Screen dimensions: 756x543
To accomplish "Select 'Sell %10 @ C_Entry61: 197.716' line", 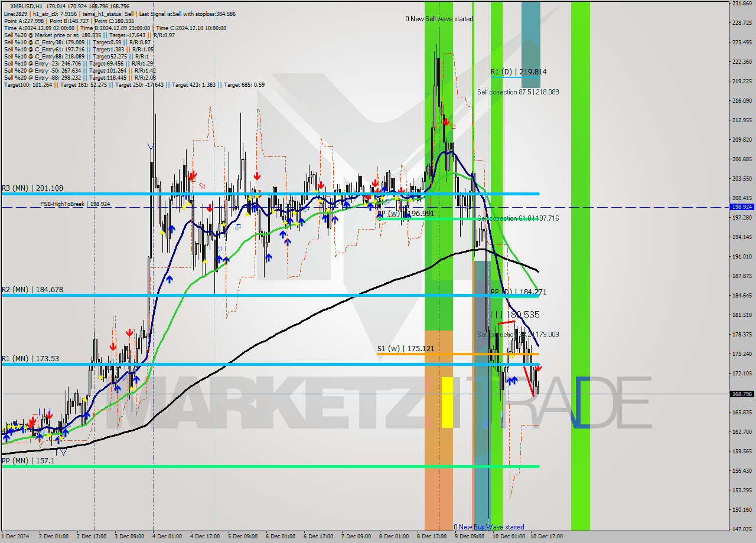I will point(79,49).
